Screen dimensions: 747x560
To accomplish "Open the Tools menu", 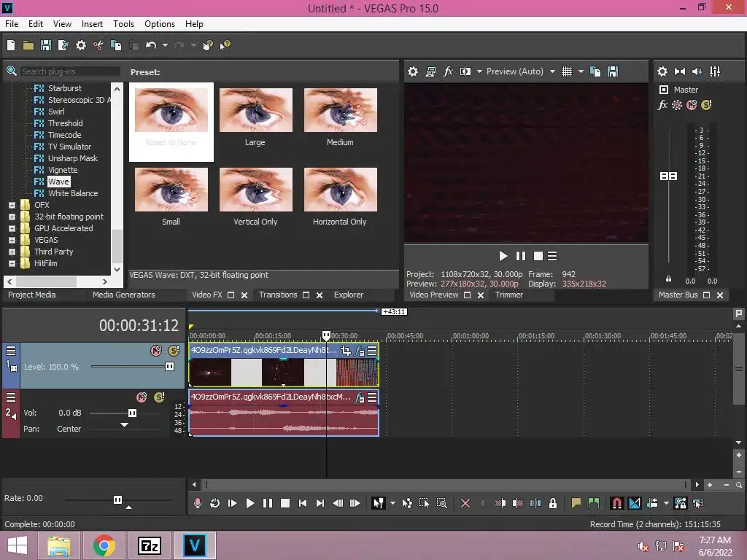I will 123,24.
